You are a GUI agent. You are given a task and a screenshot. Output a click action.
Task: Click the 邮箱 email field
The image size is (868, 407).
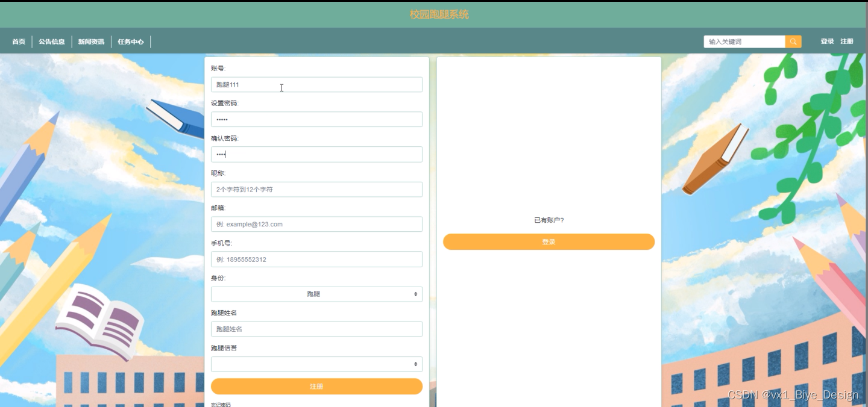tap(316, 224)
